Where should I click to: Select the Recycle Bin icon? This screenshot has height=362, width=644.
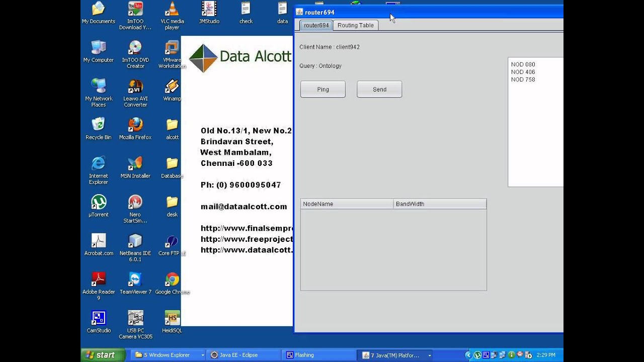pos(99,129)
